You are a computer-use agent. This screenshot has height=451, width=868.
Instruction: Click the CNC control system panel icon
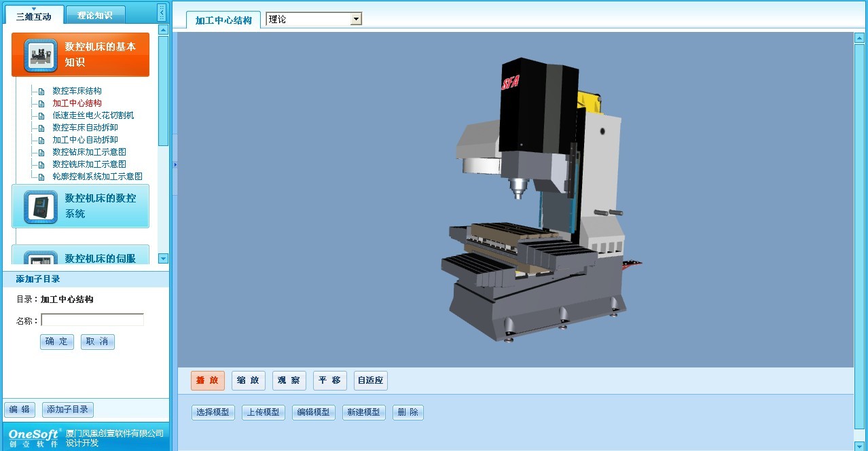[x=40, y=206]
